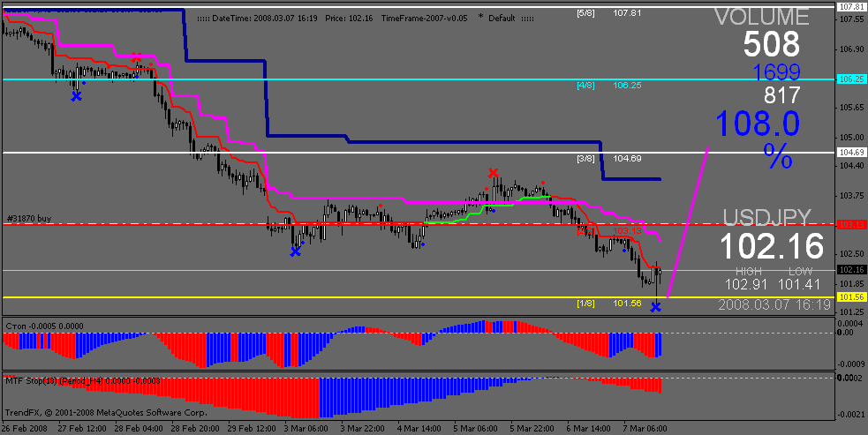Click the large blue '108.0' percentage value
Screen dimensions: 868x435
click(x=758, y=123)
